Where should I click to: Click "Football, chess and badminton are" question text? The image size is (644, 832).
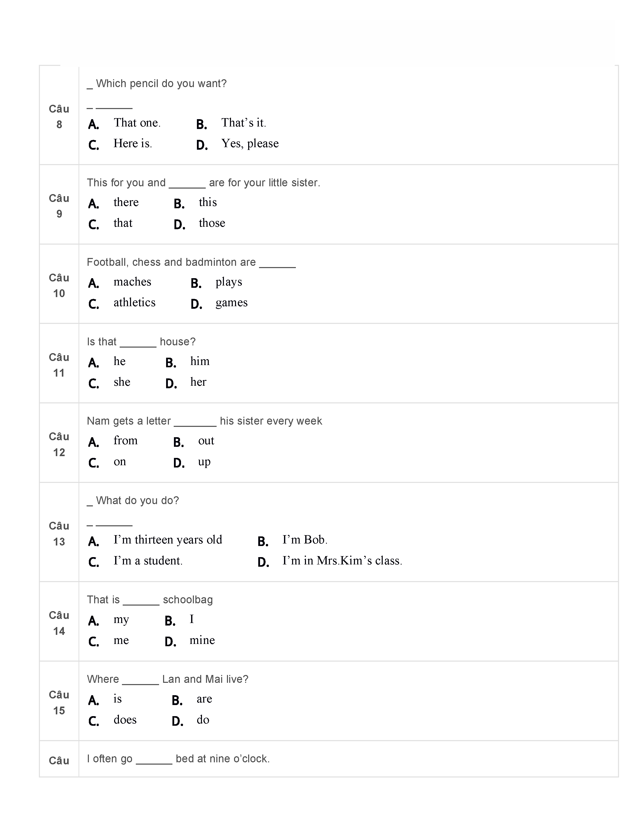(171, 263)
